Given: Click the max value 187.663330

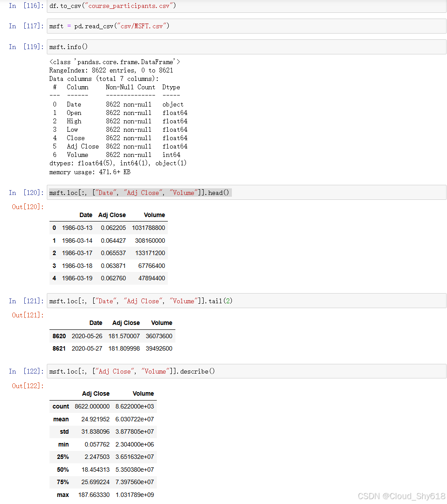Looking at the screenshot, I should point(94,495).
